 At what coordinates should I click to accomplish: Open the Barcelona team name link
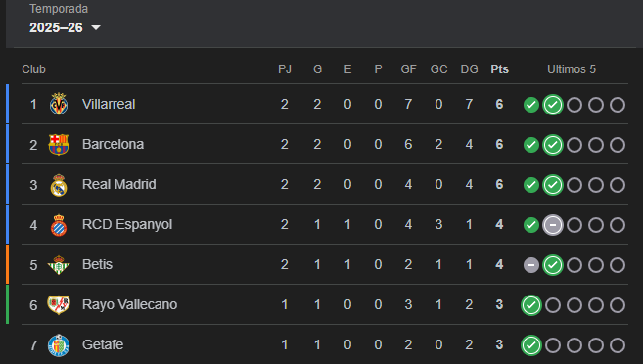[x=114, y=144]
